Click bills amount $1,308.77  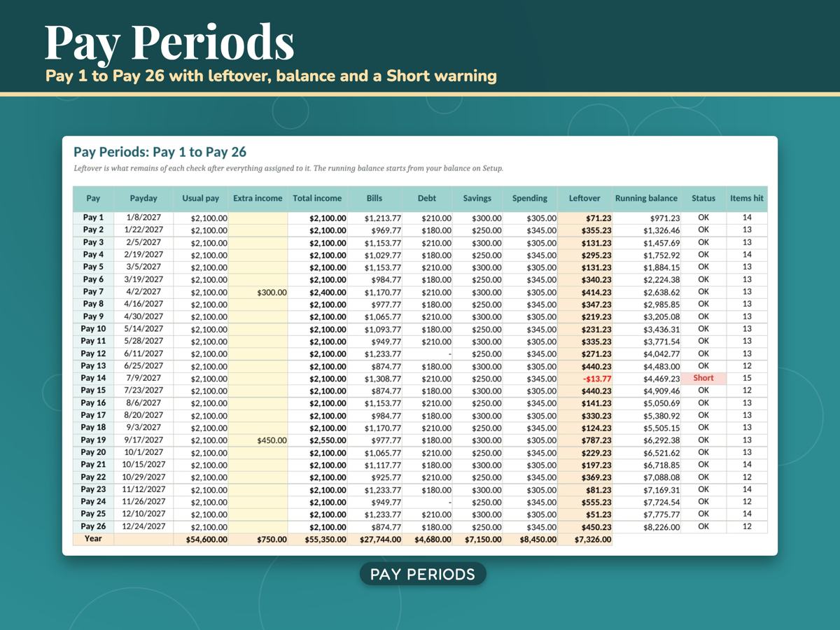(x=374, y=379)
